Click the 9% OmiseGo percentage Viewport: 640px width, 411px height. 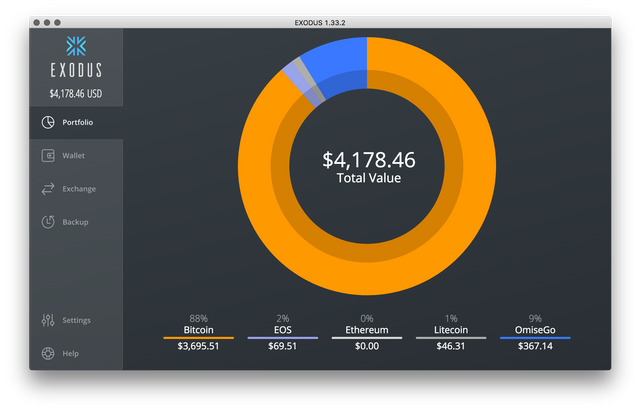(535, 318)
